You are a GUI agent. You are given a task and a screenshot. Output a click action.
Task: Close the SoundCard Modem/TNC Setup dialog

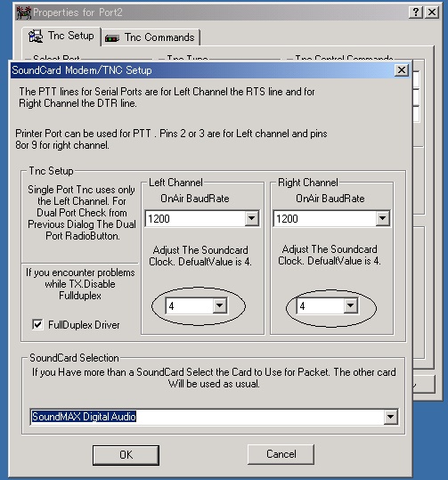click(x=401, y=70)
